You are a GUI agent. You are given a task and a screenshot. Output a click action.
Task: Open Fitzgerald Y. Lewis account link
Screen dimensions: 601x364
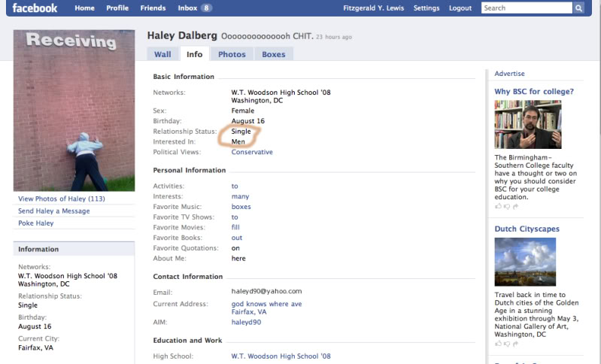pos(373,8)
